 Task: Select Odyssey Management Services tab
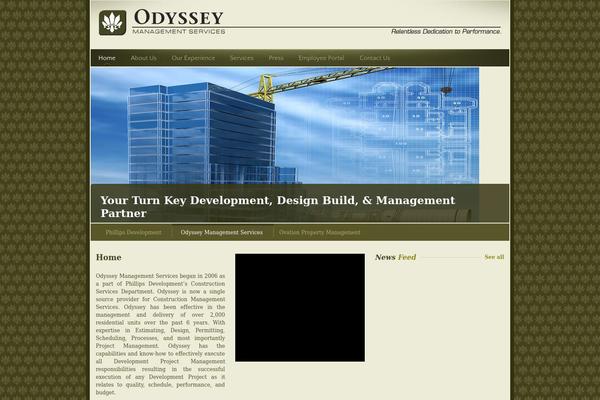coord(222,232)
